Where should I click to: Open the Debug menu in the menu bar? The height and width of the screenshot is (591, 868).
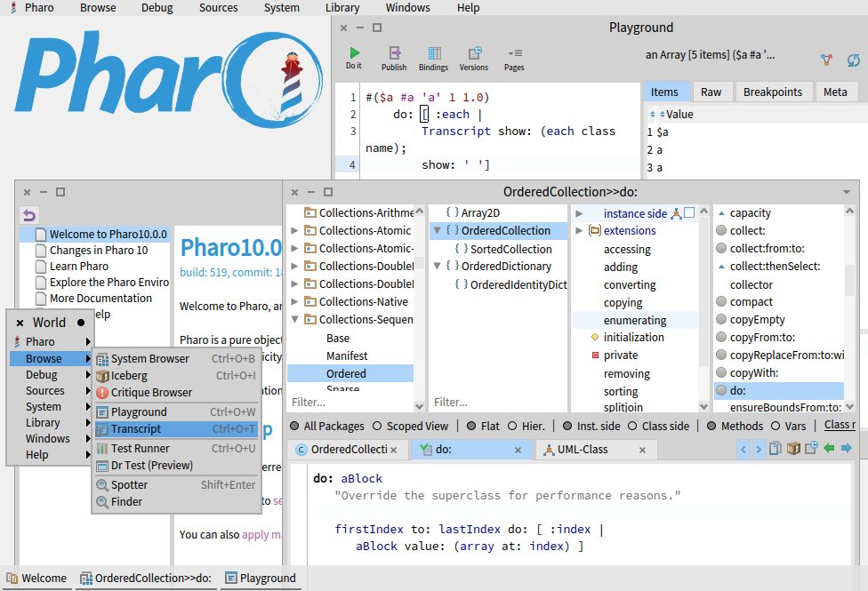157,8
